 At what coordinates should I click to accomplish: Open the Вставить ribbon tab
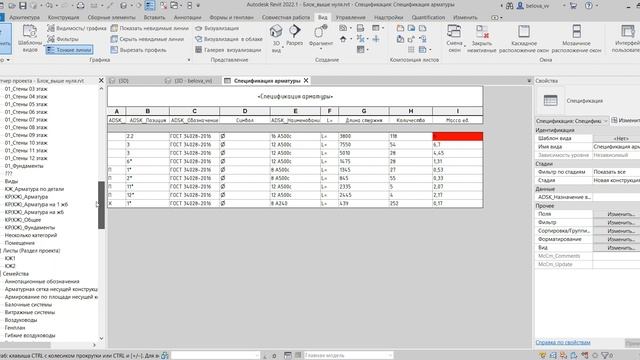(x=154, y=18)
